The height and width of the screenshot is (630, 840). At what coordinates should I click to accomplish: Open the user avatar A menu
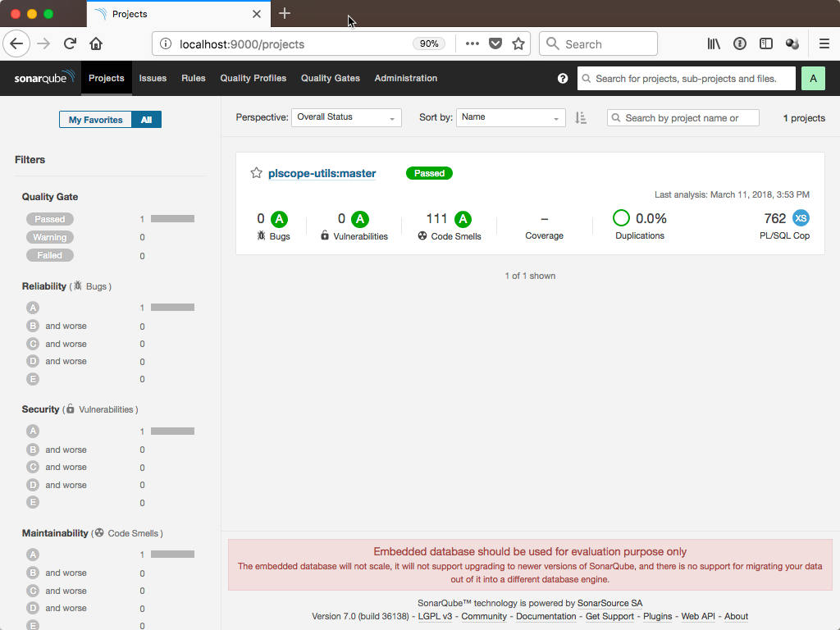pyautogui.click(x=813, y=78)
